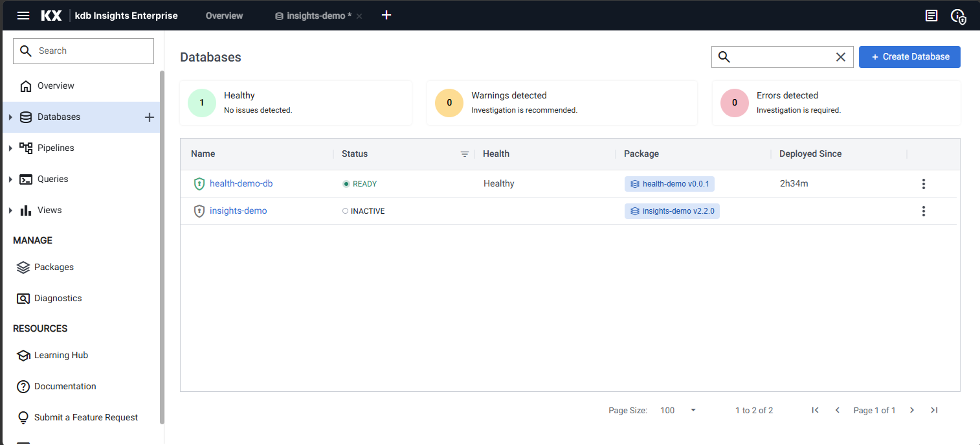Add a database using the sidebar plus icon

pyautogui.click(x=149, y=117)
